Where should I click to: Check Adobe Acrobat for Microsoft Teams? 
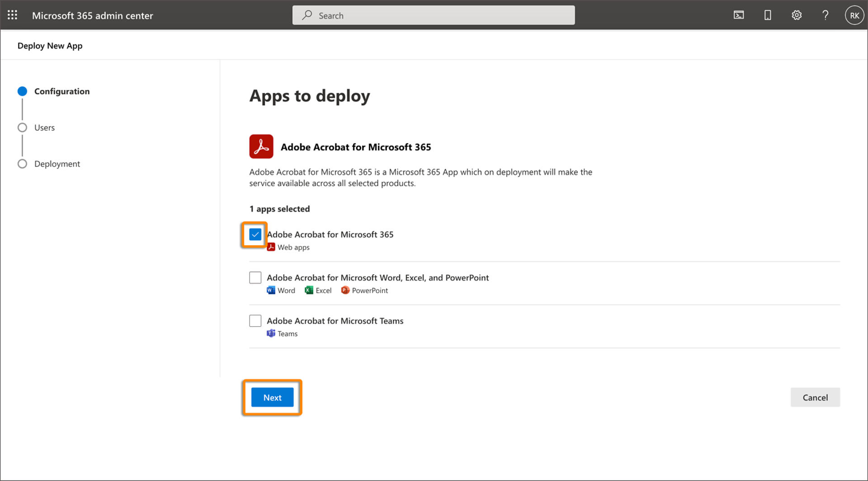click(x=255, y=321)
